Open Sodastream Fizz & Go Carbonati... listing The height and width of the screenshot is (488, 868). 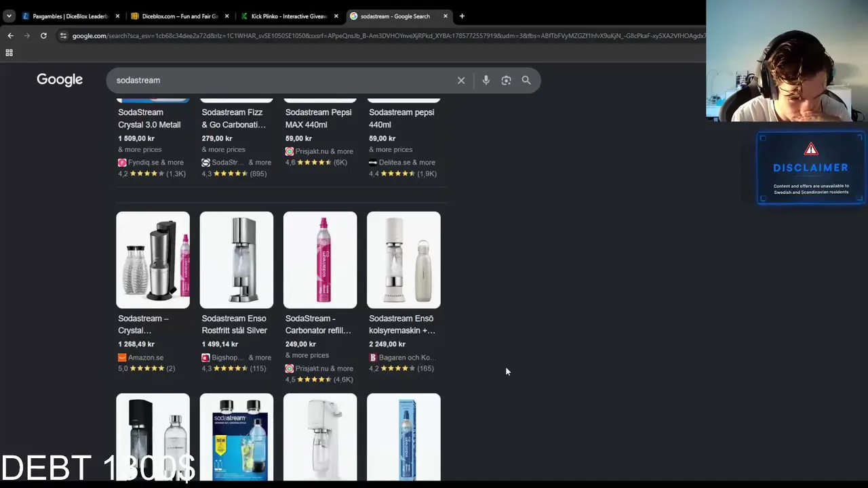[234, 119]
